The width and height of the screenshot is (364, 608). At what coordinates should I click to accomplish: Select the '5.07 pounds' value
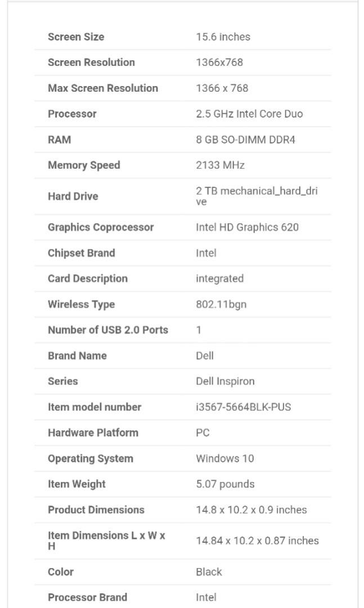pyautogui.click(x=225, y=484)
